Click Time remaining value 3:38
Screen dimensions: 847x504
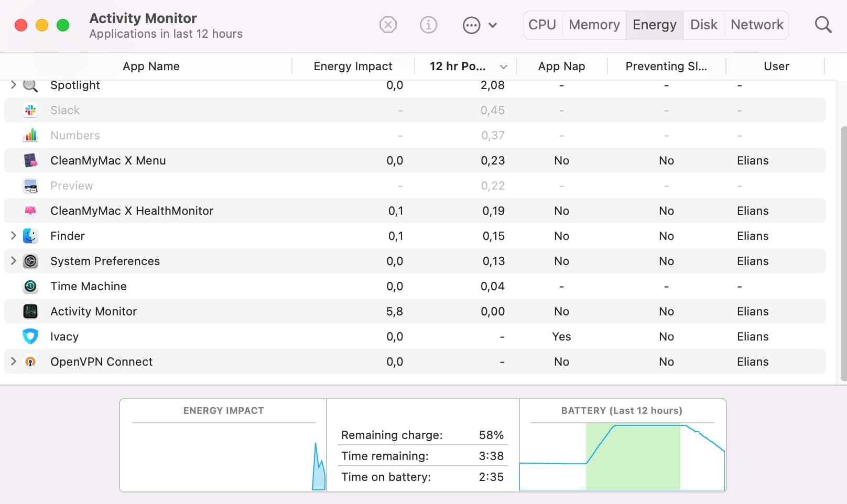pos(491,456)
